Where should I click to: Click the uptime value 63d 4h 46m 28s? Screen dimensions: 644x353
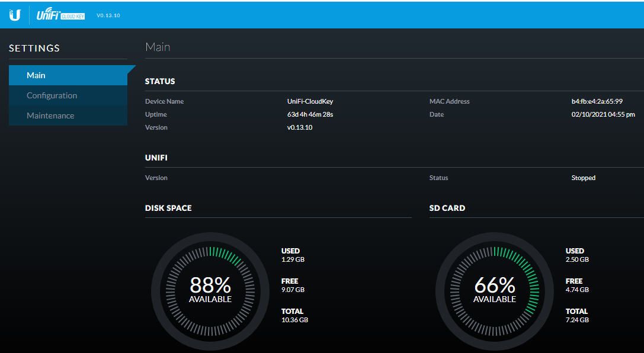point(310,114)
